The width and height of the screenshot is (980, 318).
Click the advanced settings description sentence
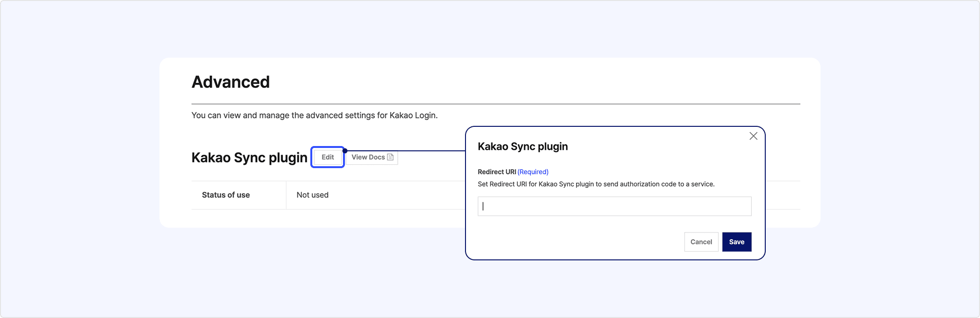pyautogui.click(x=315, y=115)
